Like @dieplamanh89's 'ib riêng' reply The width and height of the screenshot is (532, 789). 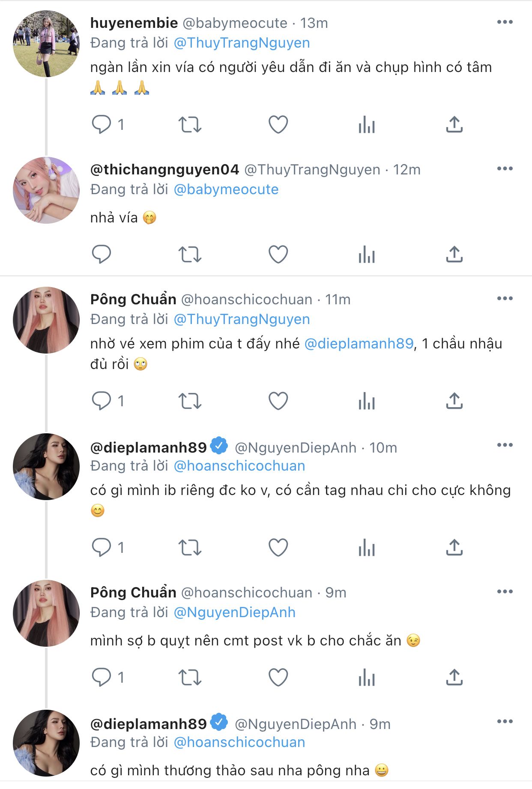point(278,548)
